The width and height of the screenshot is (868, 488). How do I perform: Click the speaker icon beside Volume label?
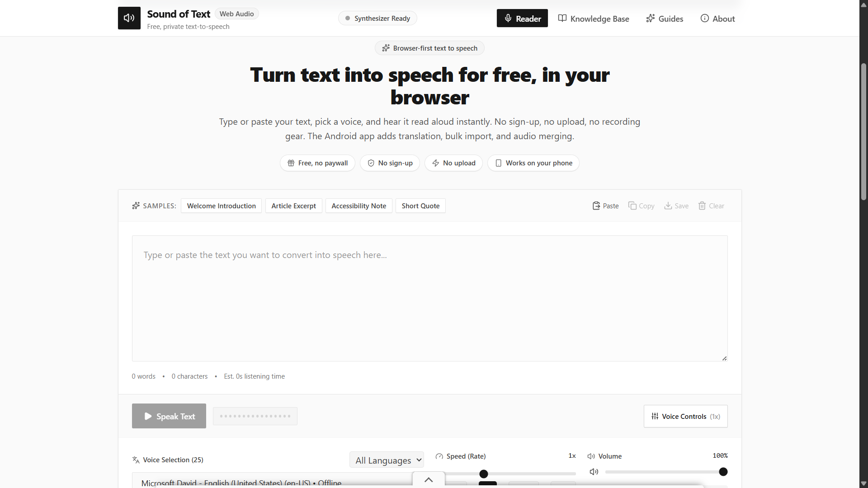coord(591,456)
